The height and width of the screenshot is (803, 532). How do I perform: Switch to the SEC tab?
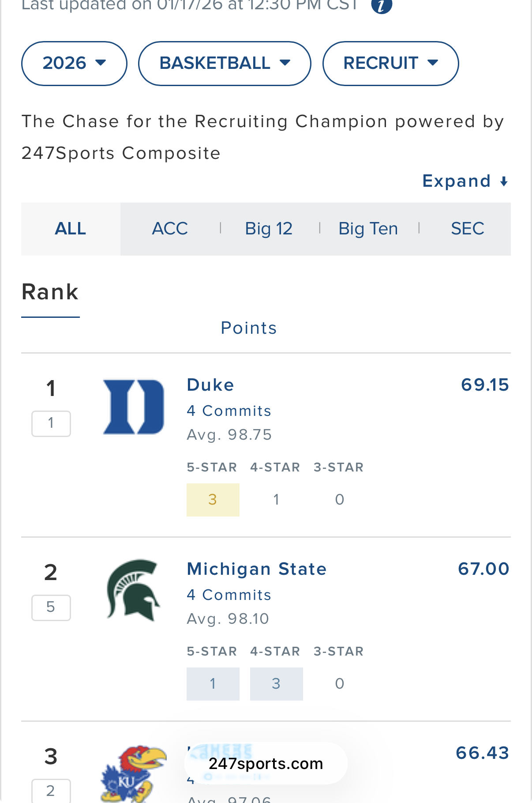tap(467, 229)
